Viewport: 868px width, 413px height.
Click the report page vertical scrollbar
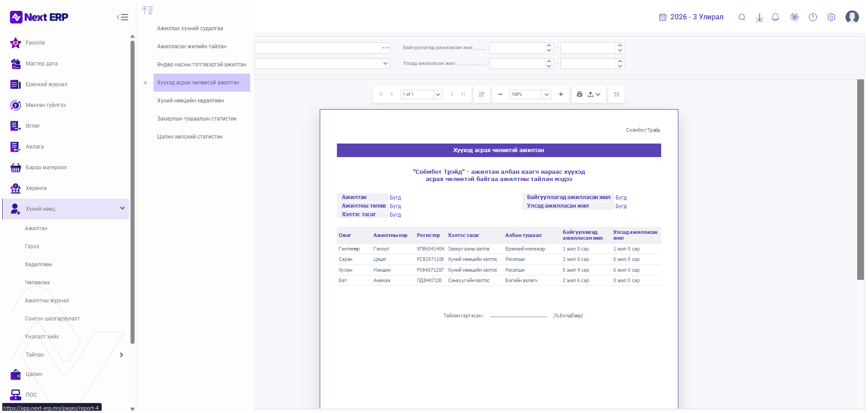click(x=861, y=180)
